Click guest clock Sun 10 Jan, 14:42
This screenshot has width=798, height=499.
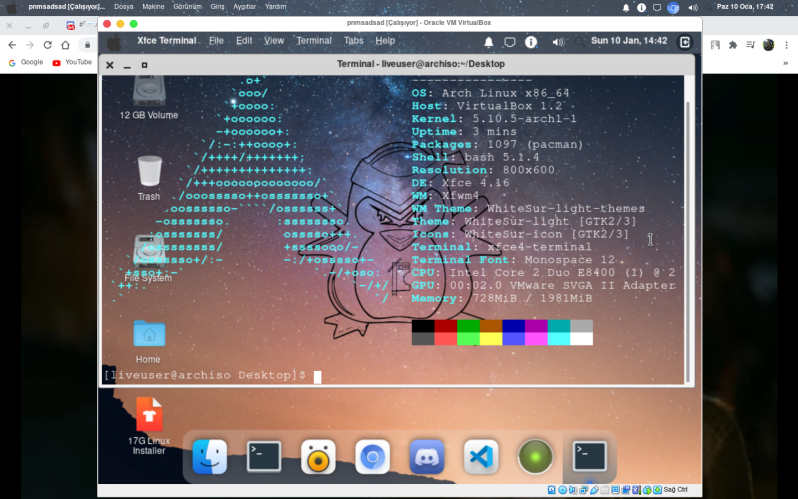[x=629, y=41]
